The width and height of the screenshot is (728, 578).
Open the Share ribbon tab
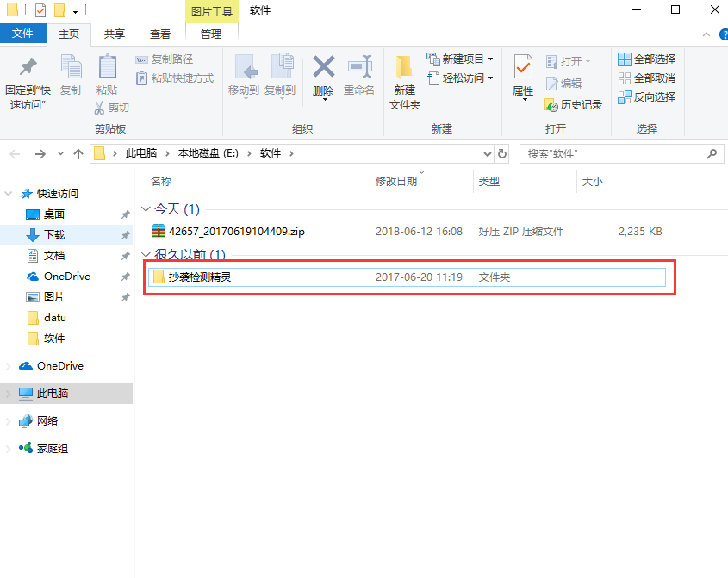[x=115, y=34]
